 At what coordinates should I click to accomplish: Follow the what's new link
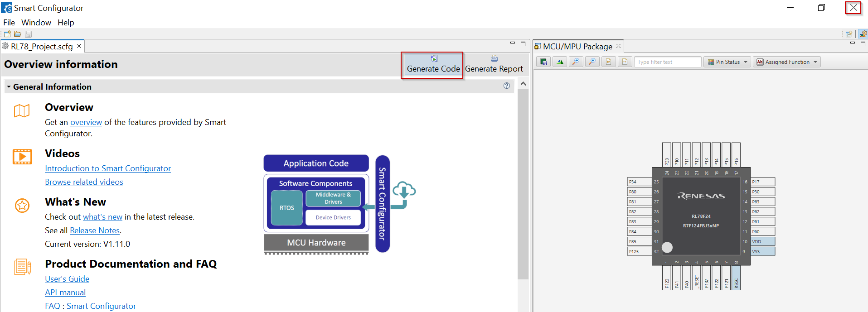coord(102,217)
